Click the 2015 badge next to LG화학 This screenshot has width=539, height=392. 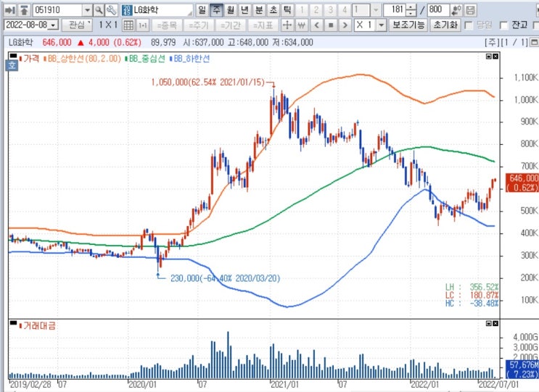(127, 10)
